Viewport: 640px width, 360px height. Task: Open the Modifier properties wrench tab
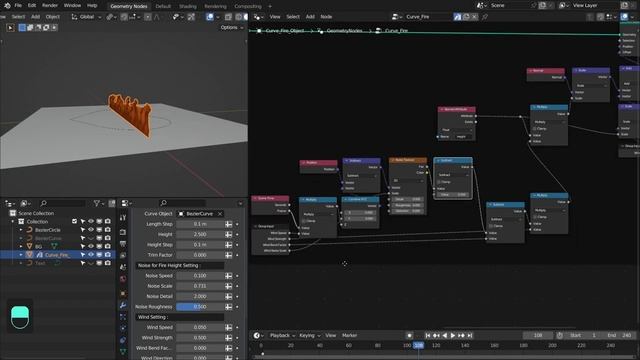[x=123, y=305]
